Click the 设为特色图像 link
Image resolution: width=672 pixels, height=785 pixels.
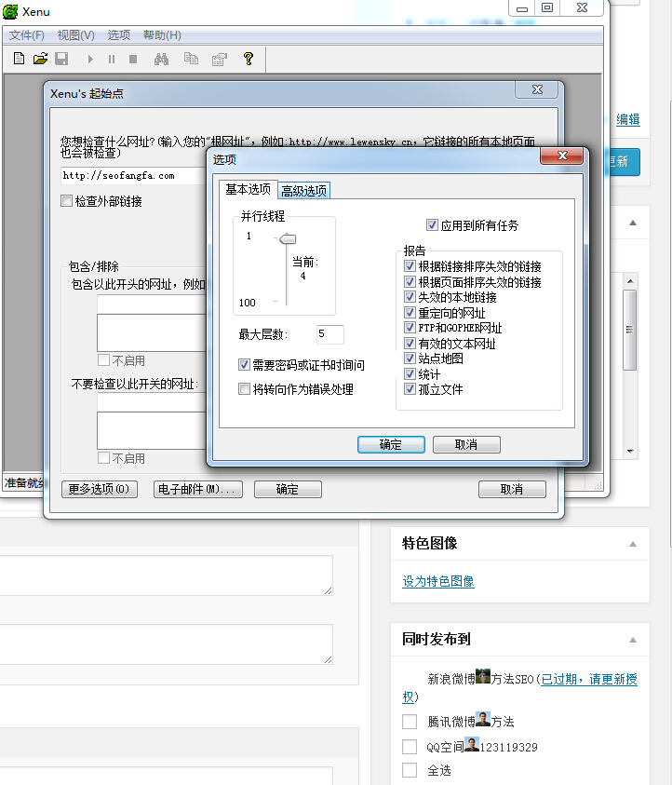(438, 581)
